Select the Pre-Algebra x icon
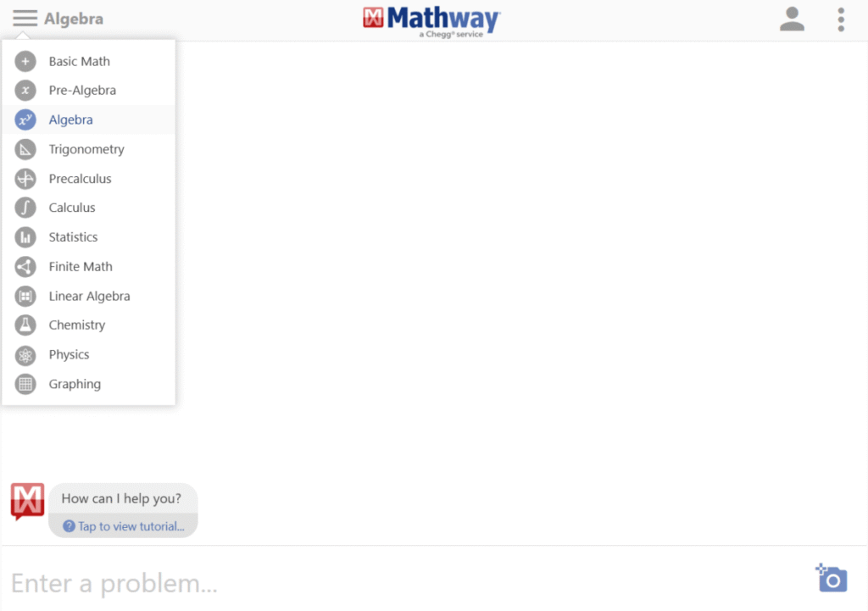The height and width of the screenshot is (611, 868). tap(25, 90)
